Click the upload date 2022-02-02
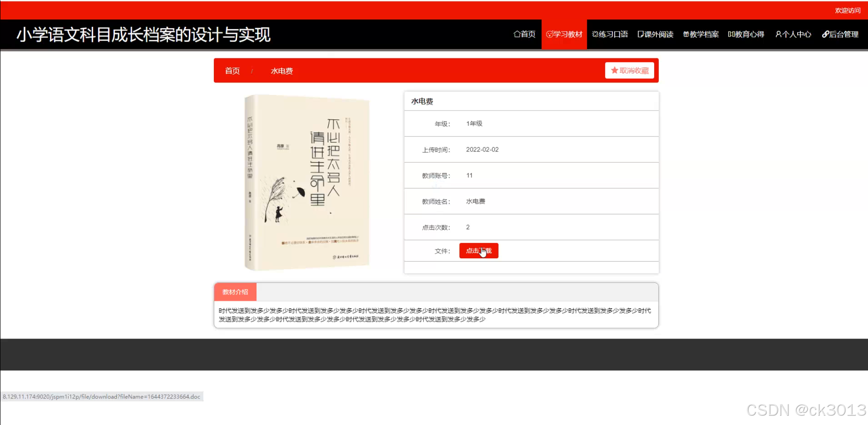This screenshot has height=425, width=868. 482,150
